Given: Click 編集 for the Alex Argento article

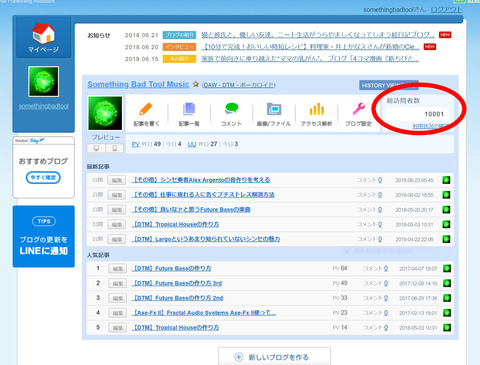Looking at the screenshot, I should pos(117,180).
